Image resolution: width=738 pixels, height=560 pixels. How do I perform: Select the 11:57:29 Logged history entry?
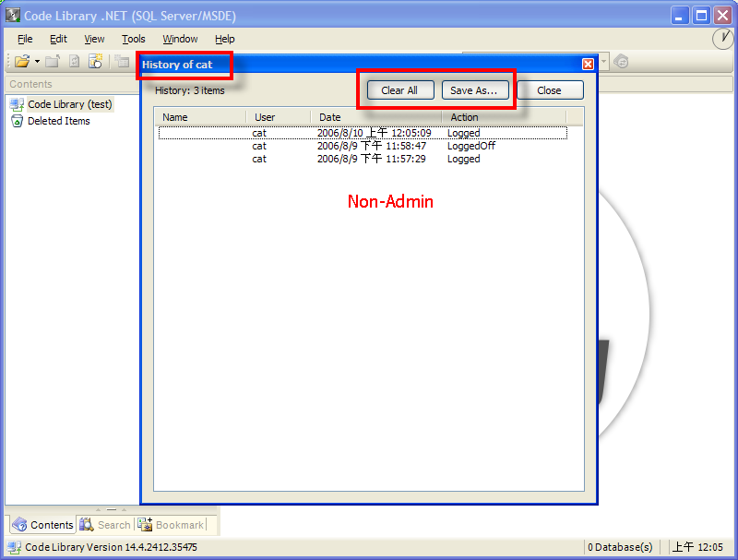pyautogui.click(x=363, y=159)
